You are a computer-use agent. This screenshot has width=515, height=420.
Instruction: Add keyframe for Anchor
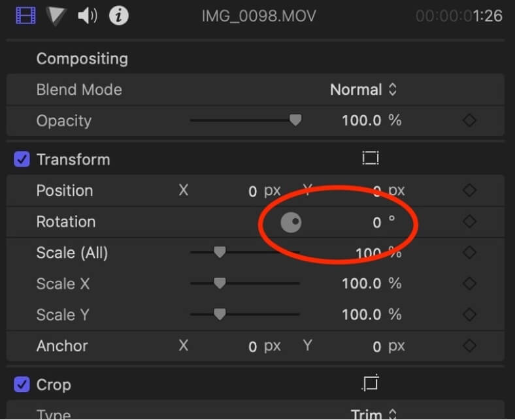[x=469, y=346]
